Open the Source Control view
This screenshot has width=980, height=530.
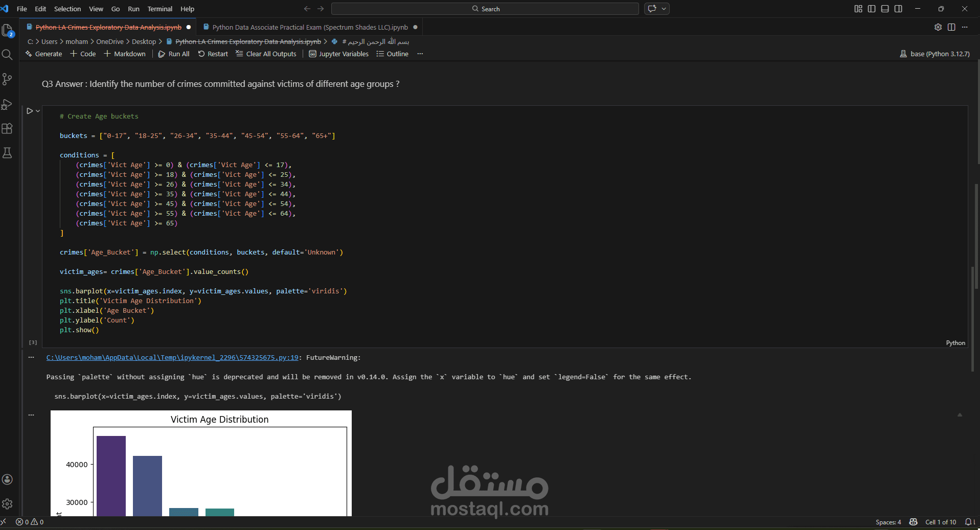pyautogui.click(x=7, y=79)
